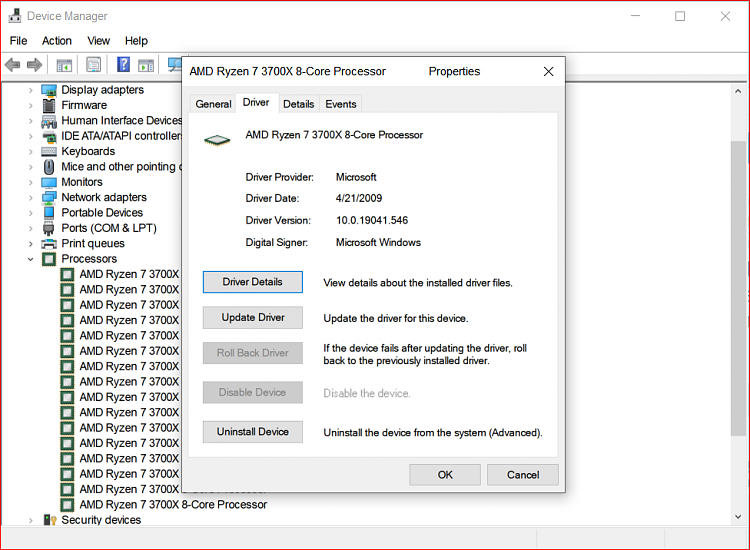Close the Properties dialog with X
The width and height of the screenshot is (750, 550).
point(549,72)
